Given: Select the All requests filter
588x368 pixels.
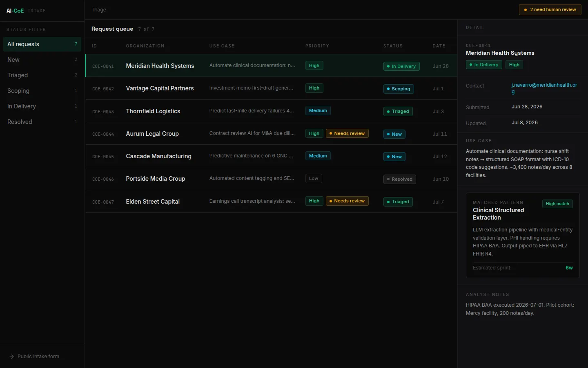Looking at the screenshot, I should [42, 44].
